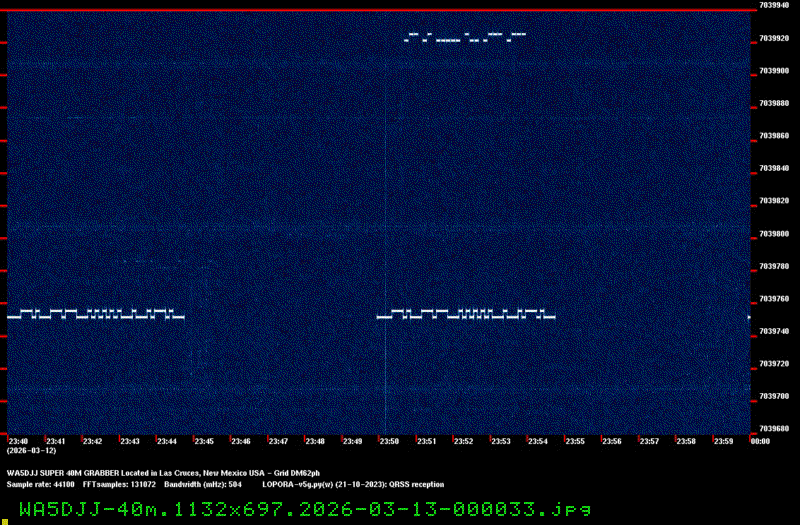Click the 7039860 frequency label

[x=774, y=136]
